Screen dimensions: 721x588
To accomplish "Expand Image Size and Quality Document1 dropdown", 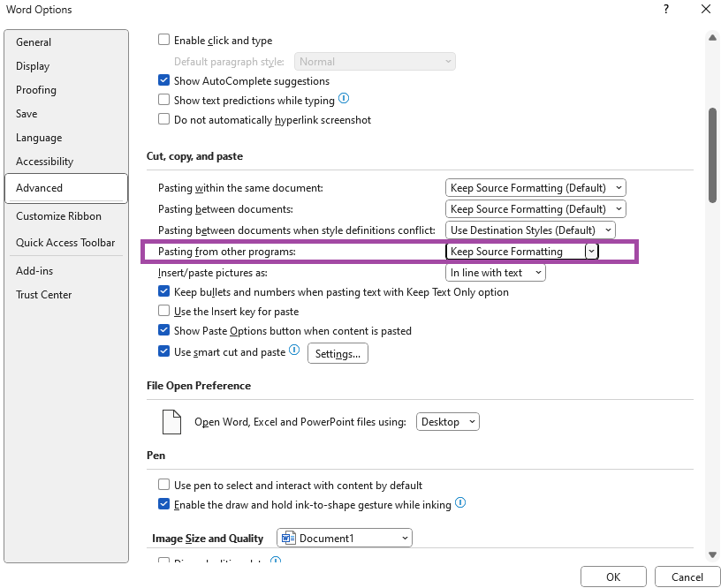I will click(345, 538).
